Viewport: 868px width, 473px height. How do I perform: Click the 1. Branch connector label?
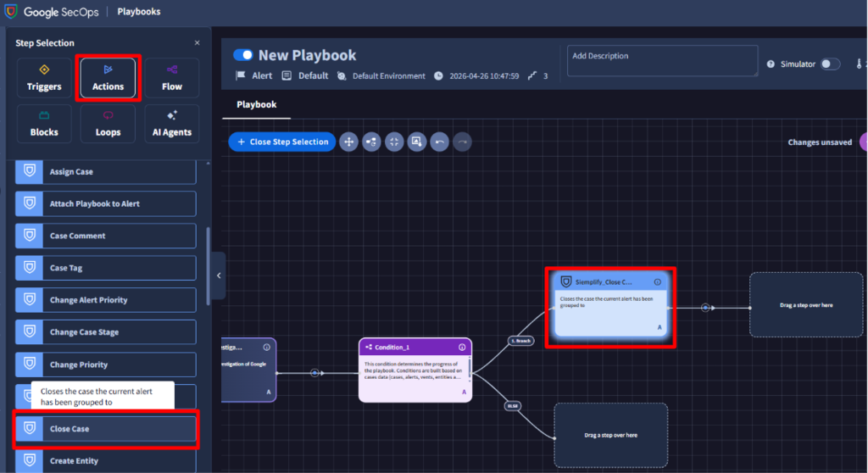[520, 341]
